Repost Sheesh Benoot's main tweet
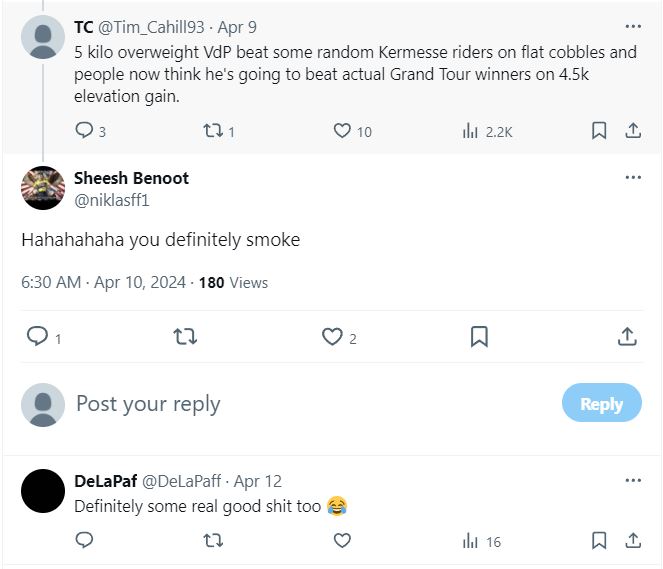The width and height of the screenshot is (663, 569). [185, 337]
